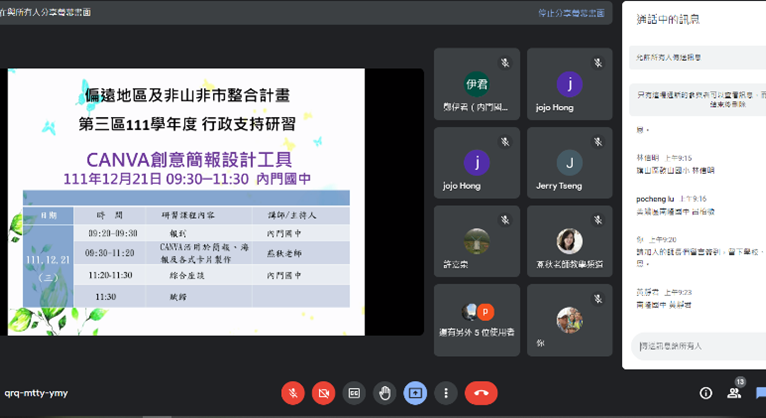Open the 還有另外 5 位使用者 tile
The image size is (766, 418).
point(477,320)
